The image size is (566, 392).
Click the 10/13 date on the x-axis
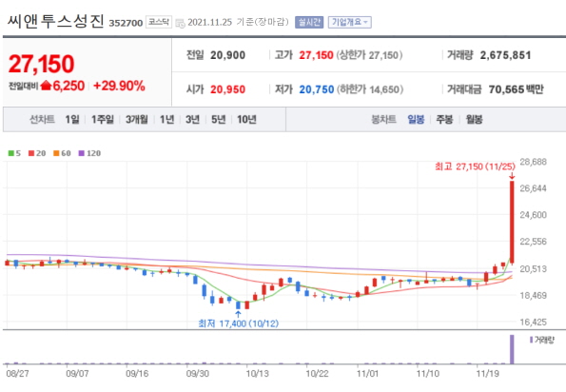tap(258, 374)
